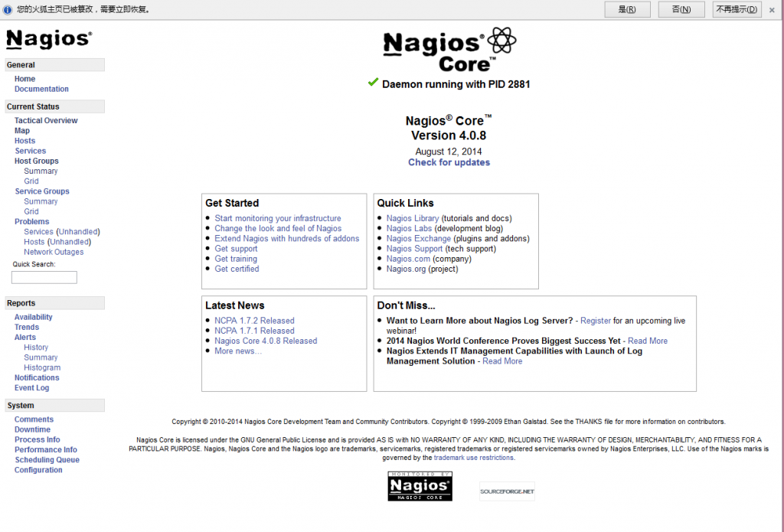Click the info icon in the notification bar
Viewport: 784px width, 532px height.
8,9
